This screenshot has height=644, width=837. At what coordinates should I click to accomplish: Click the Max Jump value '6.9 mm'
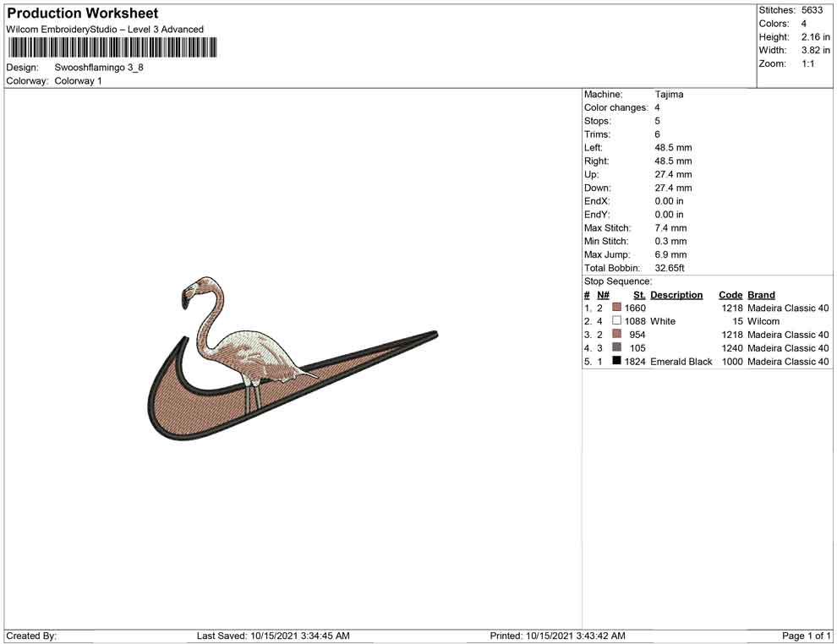671,254
